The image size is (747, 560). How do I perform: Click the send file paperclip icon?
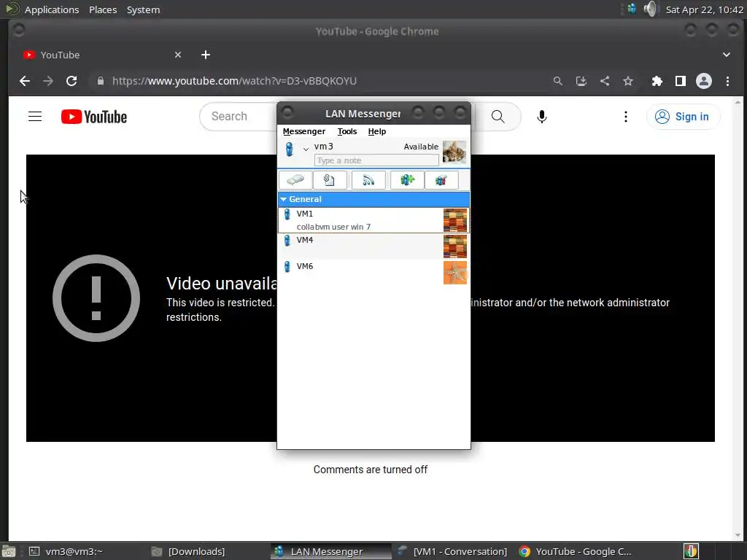point(330,180)
